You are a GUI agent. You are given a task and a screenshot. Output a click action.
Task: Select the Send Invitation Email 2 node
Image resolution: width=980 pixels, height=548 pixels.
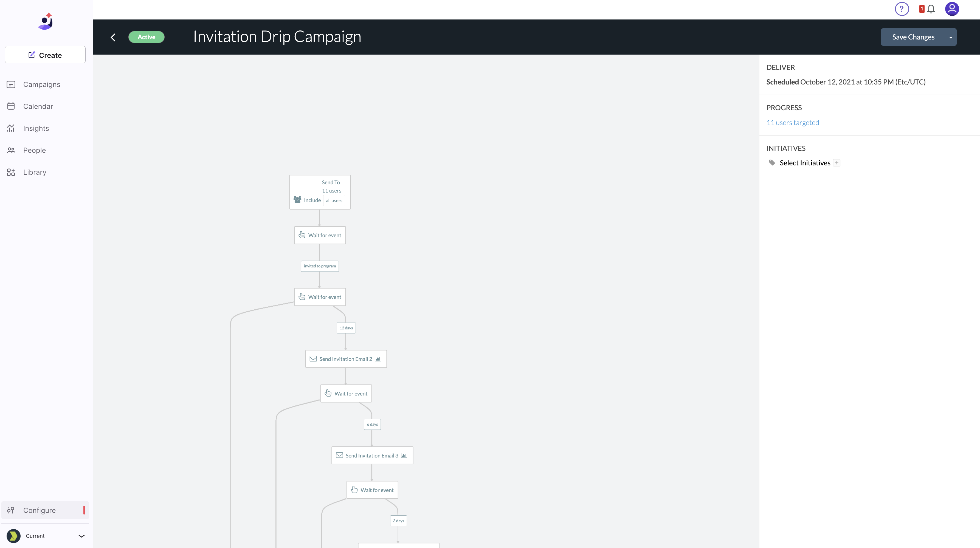coord(346,359)
